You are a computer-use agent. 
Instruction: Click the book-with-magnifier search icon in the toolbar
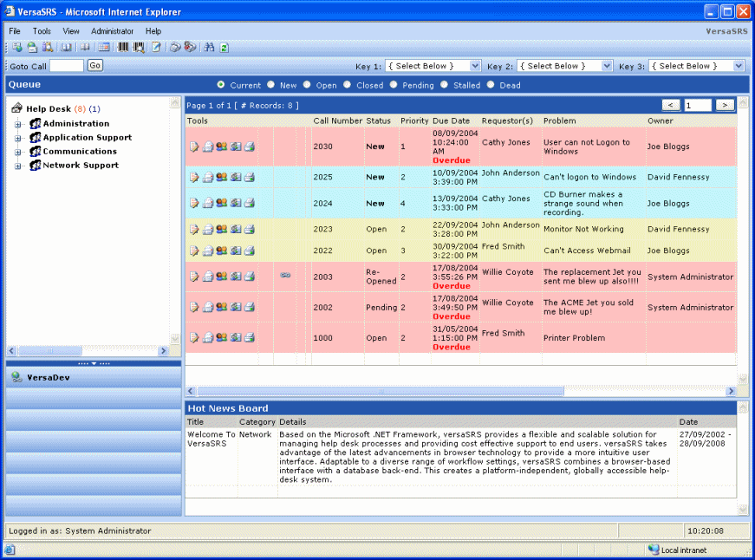click(x=47, y=47)
